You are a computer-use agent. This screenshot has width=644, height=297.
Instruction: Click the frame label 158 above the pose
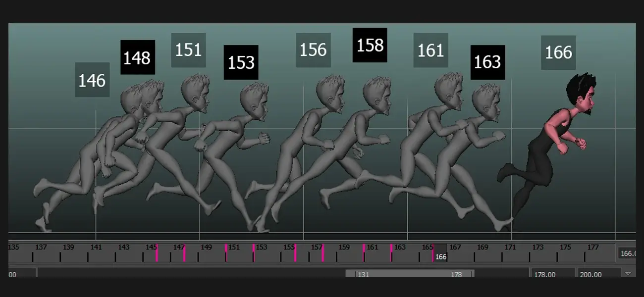[369, 46]
